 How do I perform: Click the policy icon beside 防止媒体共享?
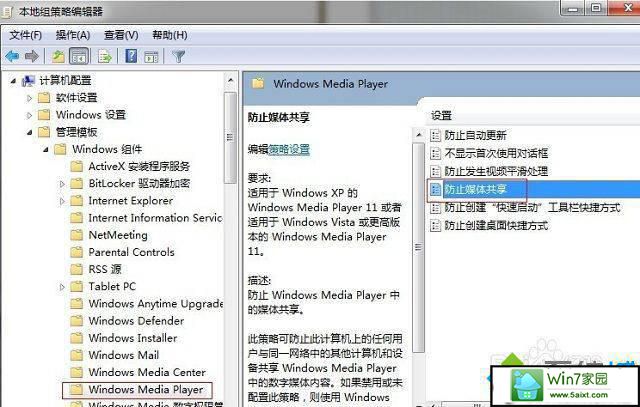point(436,189)
